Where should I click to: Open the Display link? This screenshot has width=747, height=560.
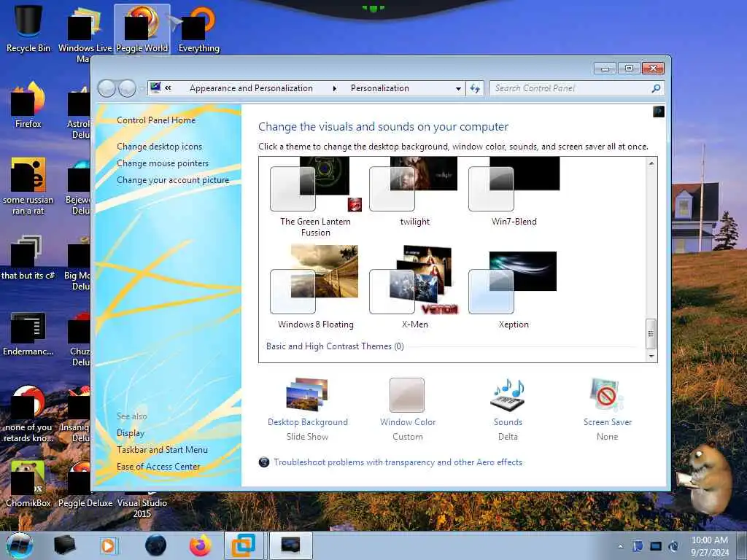131,433
